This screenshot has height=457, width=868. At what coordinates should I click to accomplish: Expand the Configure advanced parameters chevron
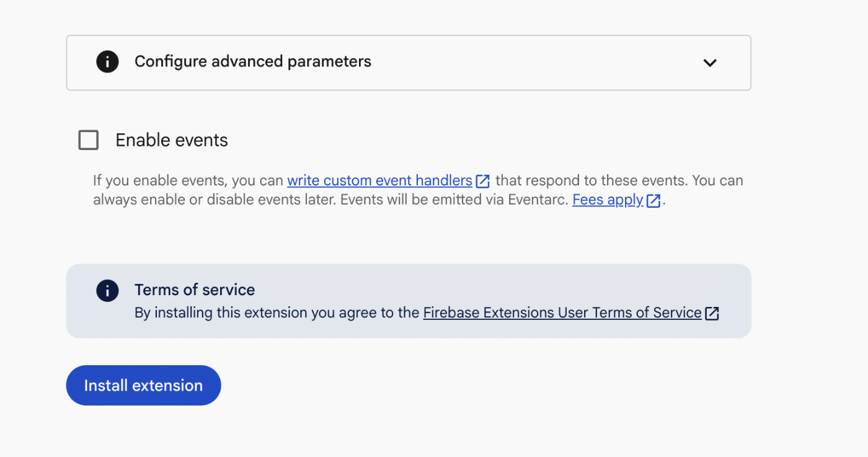point(710,63)
